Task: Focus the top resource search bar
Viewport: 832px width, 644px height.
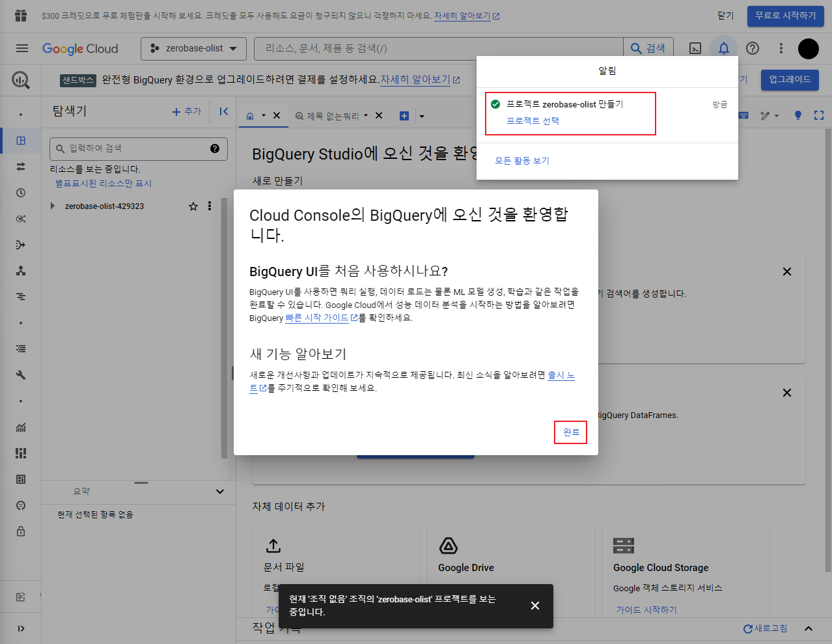Action: [438, 48]
